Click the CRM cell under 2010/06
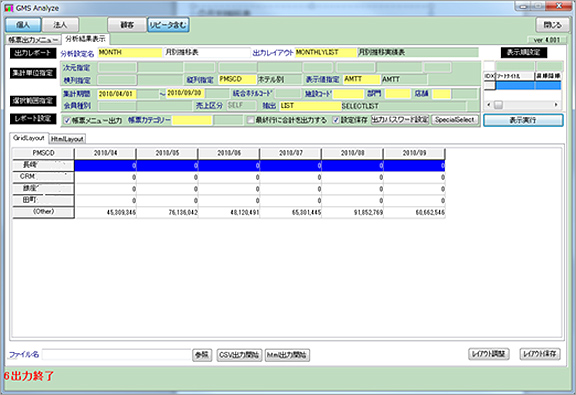Viewport: 576px width, 395px height. (229, 177)
